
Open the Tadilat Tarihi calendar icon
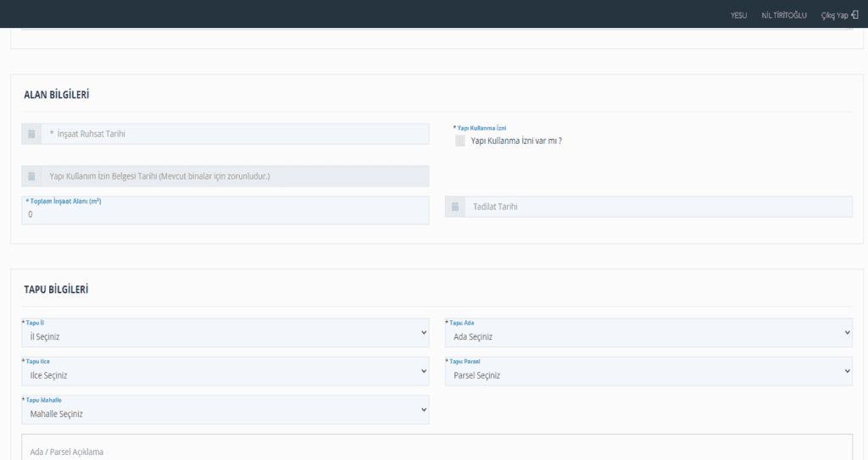pyautogui.click(x=455, y=207)
